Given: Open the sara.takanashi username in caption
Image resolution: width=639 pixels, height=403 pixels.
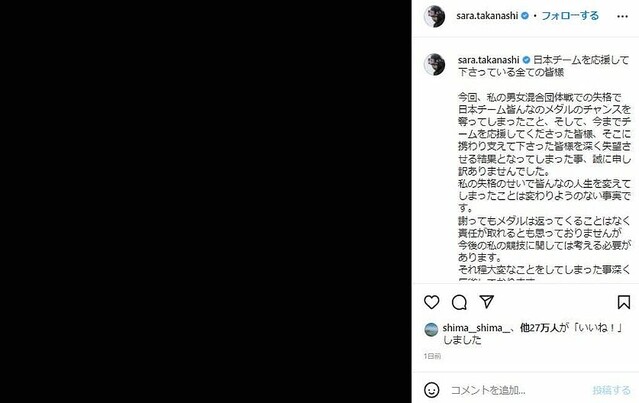Looking at the screenshot, I should (x=488, y=60).
